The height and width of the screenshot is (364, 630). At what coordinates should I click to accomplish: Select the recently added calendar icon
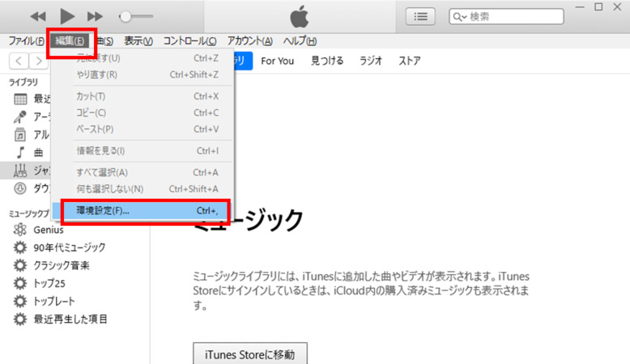[20, 99]
